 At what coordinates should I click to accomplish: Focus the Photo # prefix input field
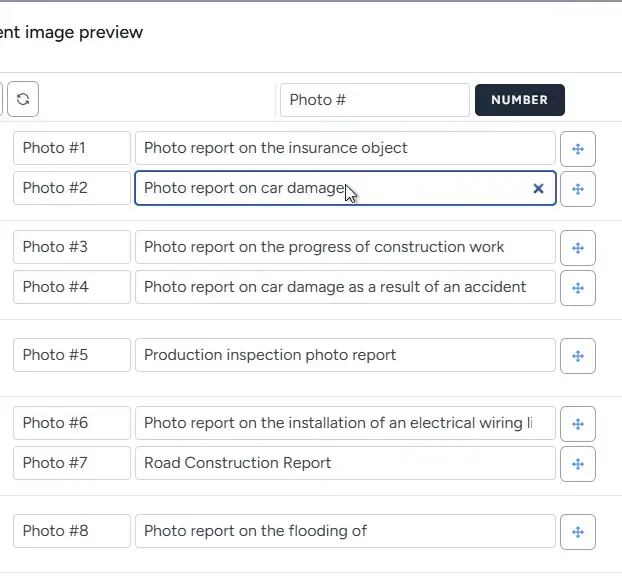tap(375, 100)
